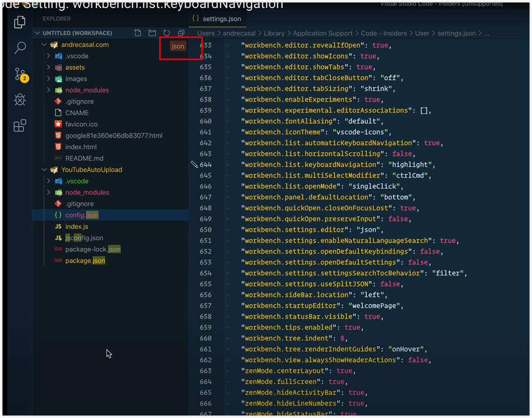Screen dimensions: 532x418
Task: Click the npm icon of package-lock.json
Action: coord(58,249)
